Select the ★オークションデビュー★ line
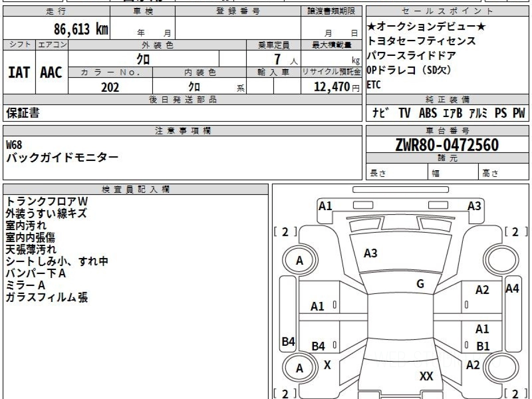The image size is (532, 399). click(426, 27)
